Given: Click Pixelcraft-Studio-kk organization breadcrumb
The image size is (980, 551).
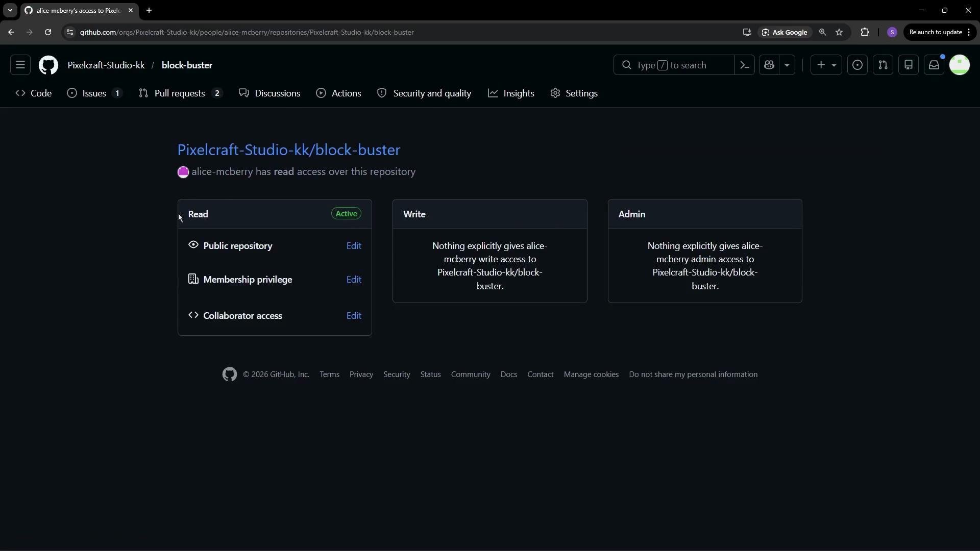Looking at the screenshot, I should click(106, 65).
